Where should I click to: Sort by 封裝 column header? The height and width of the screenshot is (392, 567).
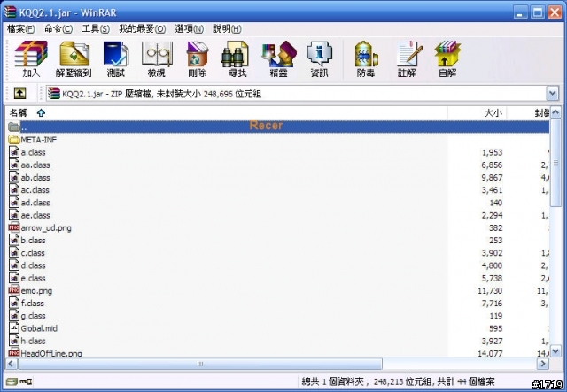(x=528, y=113)
